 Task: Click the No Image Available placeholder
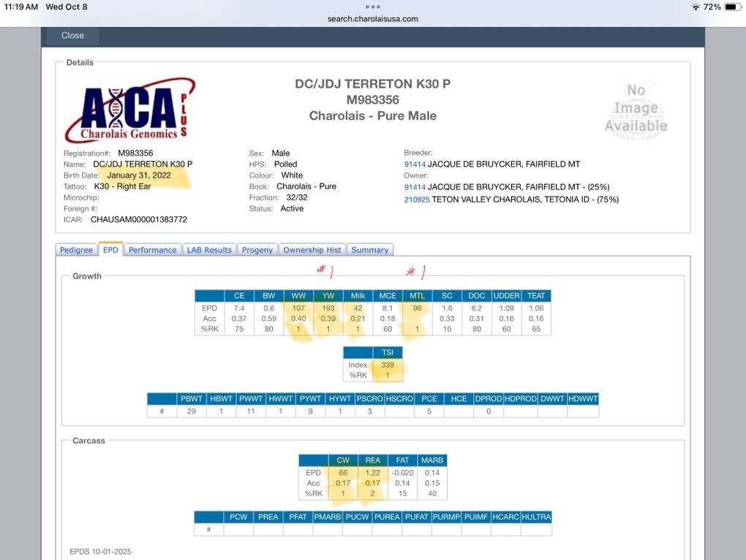tap(636, 108)
